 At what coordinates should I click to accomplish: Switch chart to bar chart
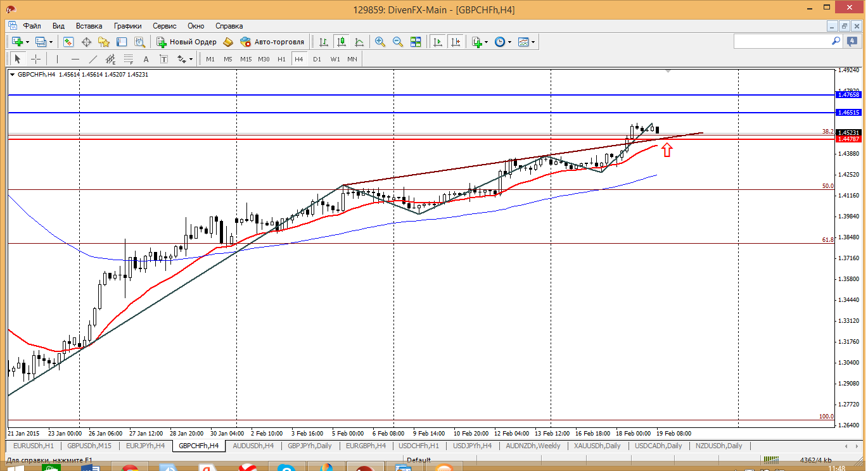324,42
